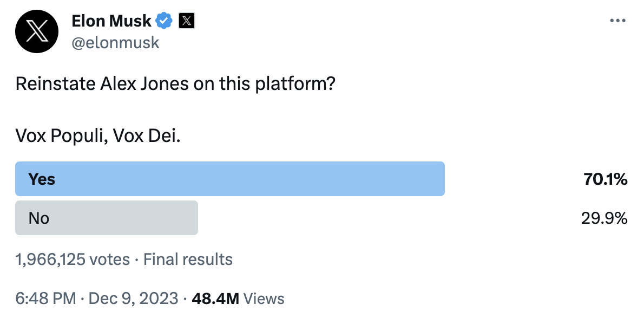644x324 pixels.
Task: Open the three-dot more options menu
Action: tap(617, 21)
